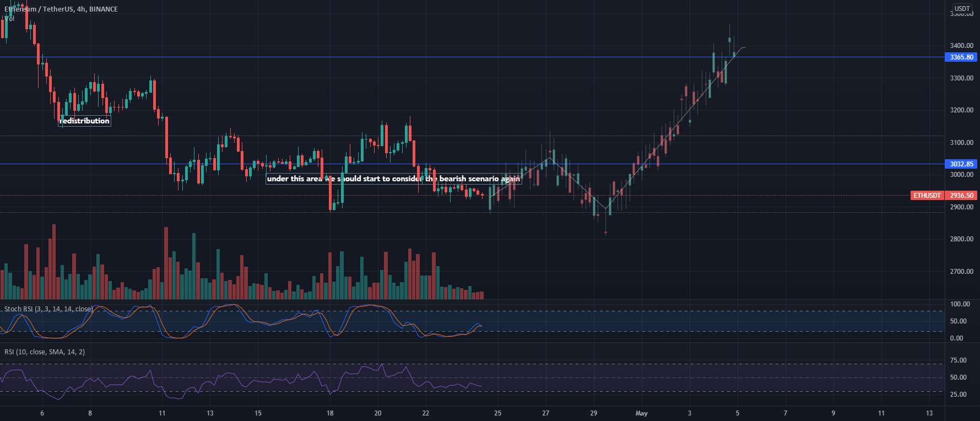
Task: Click the 2700.00 price scale value
Action: click(961, 272)
